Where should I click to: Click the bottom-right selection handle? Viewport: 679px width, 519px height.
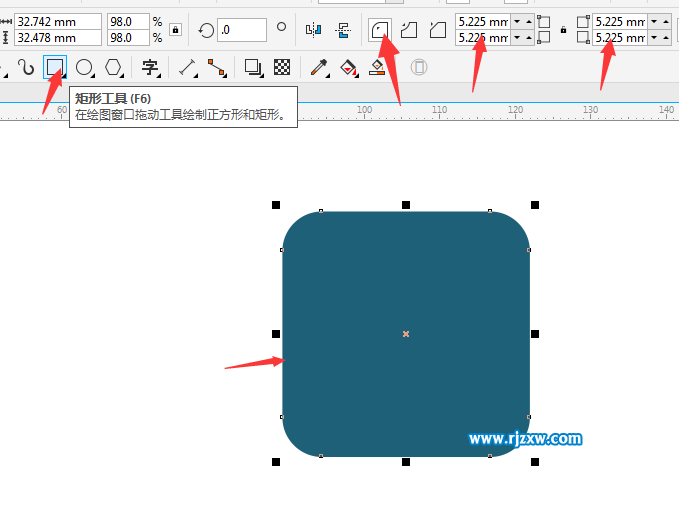tap(535, 462)
